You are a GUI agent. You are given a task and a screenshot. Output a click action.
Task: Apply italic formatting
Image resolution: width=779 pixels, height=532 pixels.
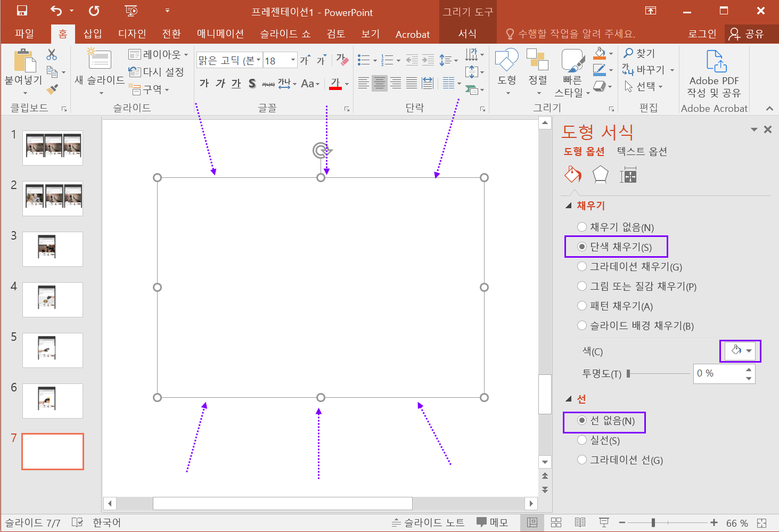(x=220, y=84)
